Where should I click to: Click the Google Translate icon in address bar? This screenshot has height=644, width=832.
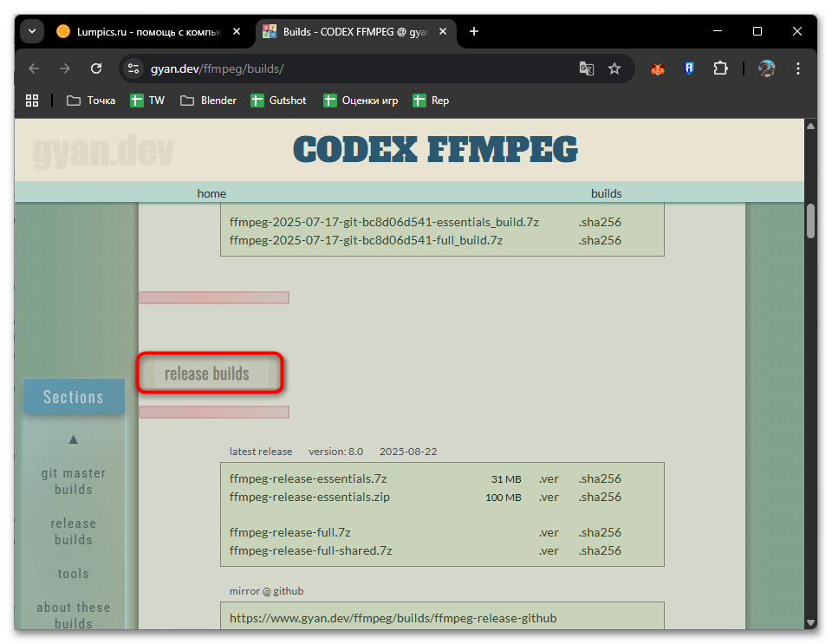[587, 68]
